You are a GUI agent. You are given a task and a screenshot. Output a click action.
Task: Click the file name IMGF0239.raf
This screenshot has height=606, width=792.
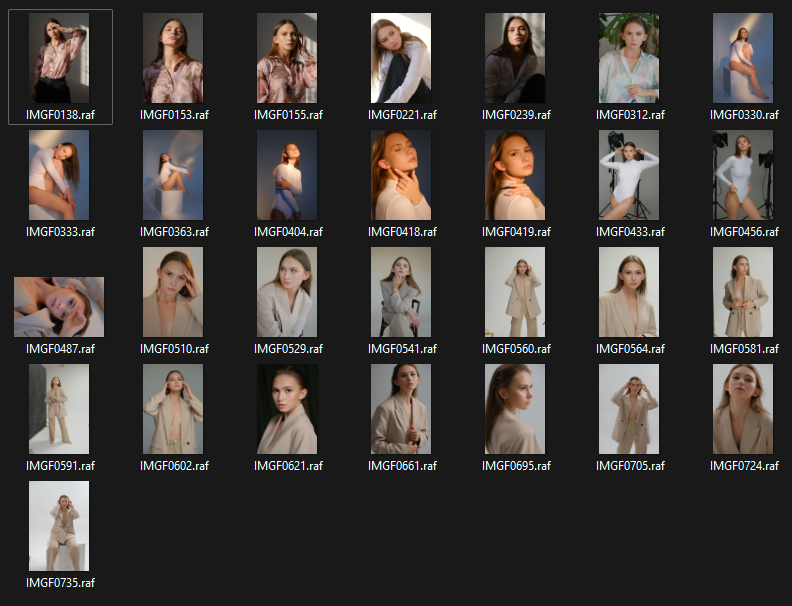pyautogui.click(x=516, y=115)
